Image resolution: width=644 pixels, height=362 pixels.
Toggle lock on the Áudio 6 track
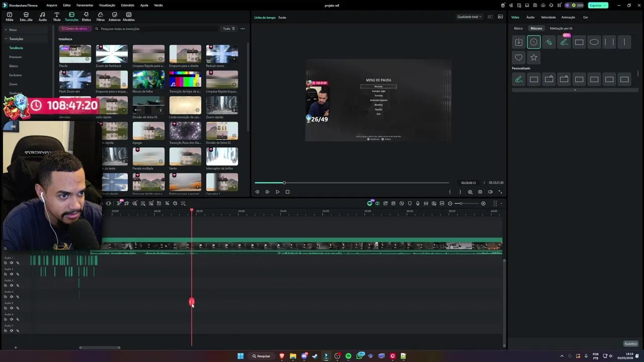[x=6, y=319]
